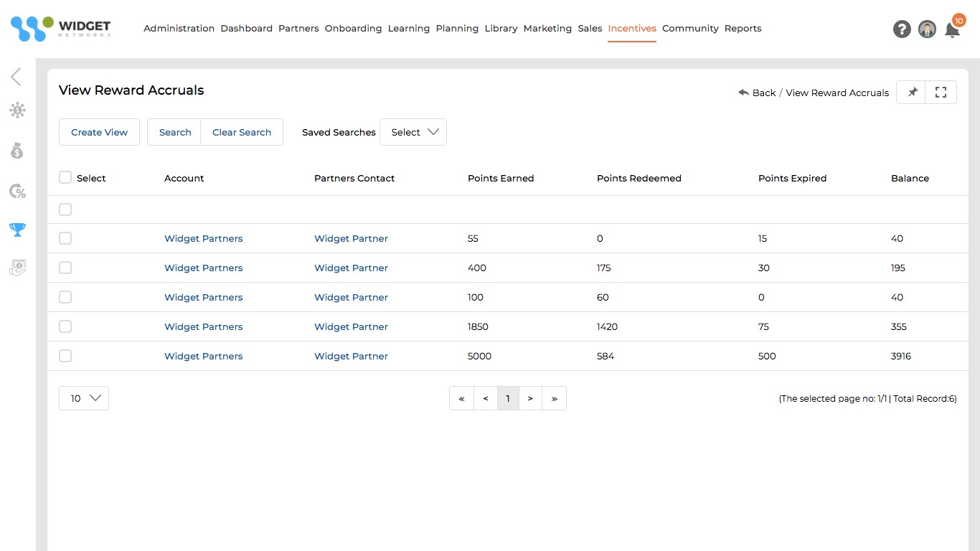This screenshot has width=980, height=551.
Task: Expand panel to full screen
Action: [941, 93]
